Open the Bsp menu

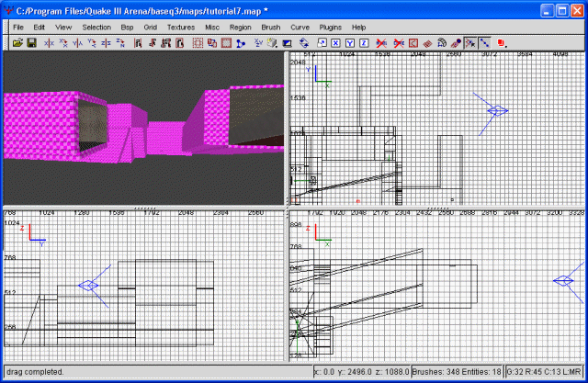[127, 28]
